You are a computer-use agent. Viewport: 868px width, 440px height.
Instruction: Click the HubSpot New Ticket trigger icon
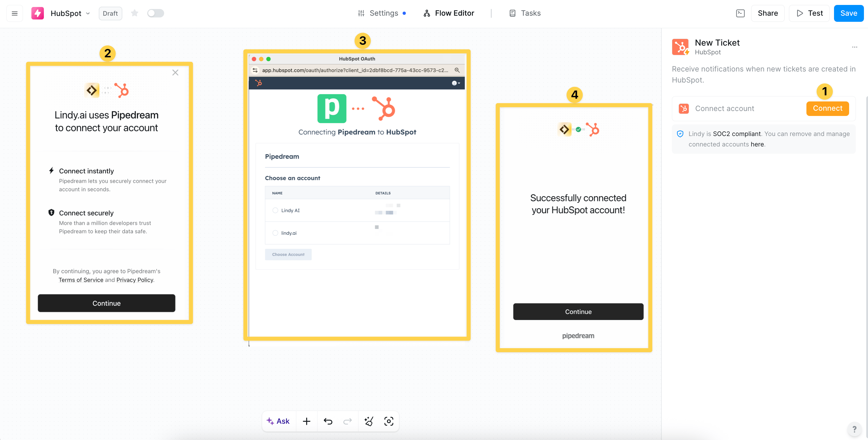[680, 47]
